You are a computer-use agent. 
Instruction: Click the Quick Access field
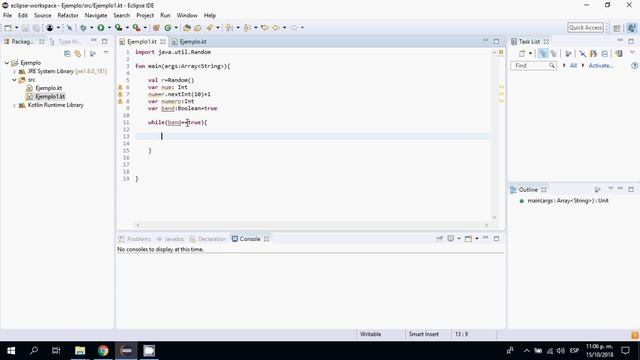pos(585,28)
